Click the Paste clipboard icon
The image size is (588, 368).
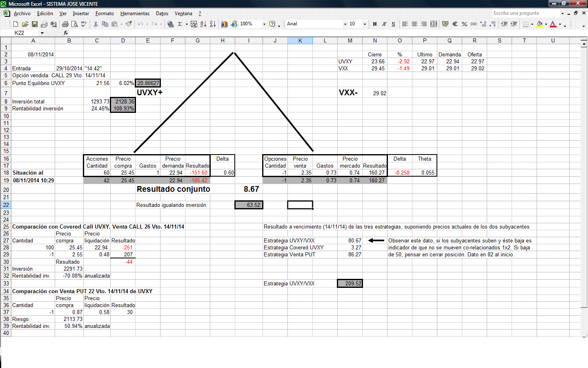coord(115,24)
